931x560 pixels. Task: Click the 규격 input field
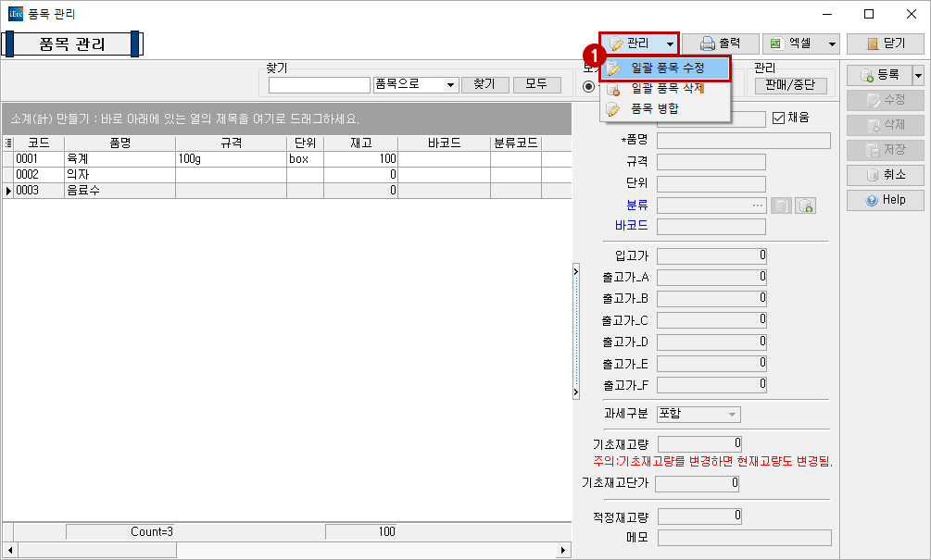[x=711, y=163]
